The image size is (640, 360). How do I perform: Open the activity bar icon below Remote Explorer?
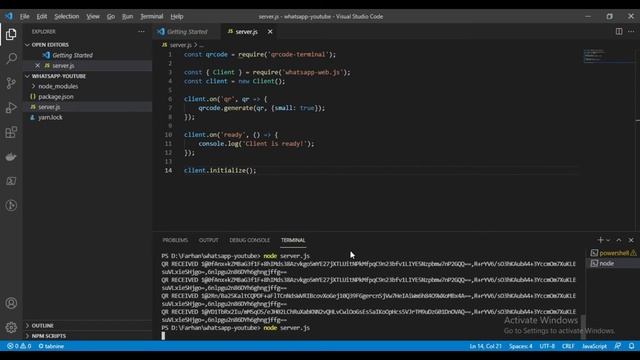coord(11,205)
